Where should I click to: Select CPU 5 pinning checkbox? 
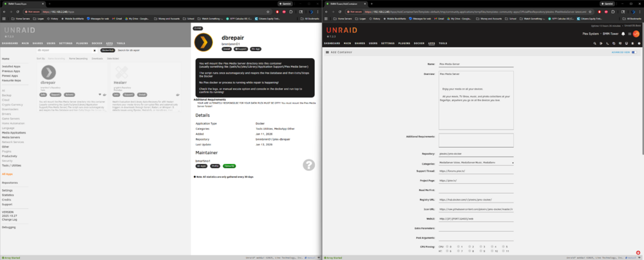click(x=503, y=246)
